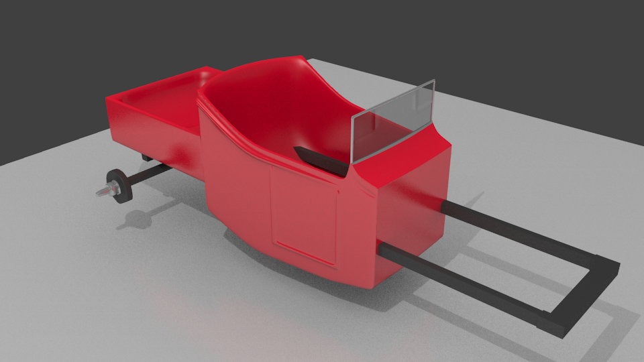Select the black rear wheel on axle
This screenshot has width=644, height=362.
point(120,186)
